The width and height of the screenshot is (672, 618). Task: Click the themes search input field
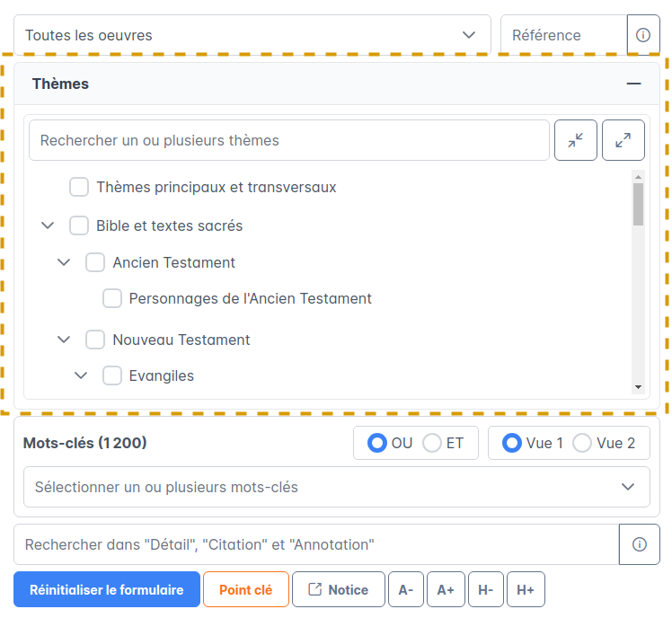(x=288, y=140)
